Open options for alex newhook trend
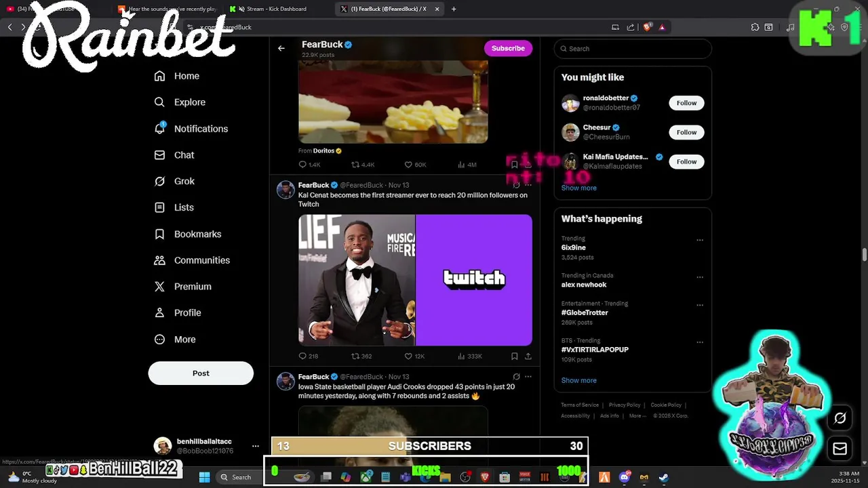 pos(700,277)
